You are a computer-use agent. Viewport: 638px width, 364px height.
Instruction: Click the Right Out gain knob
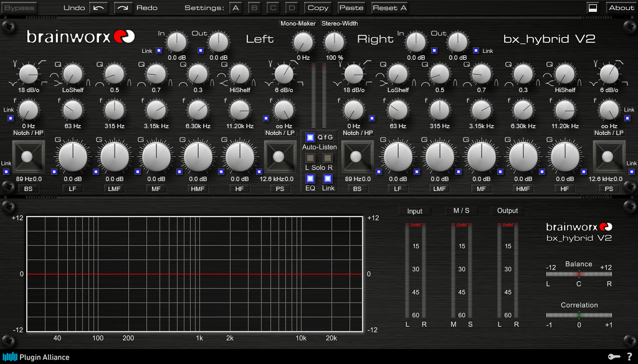click(x=458, y=42)
